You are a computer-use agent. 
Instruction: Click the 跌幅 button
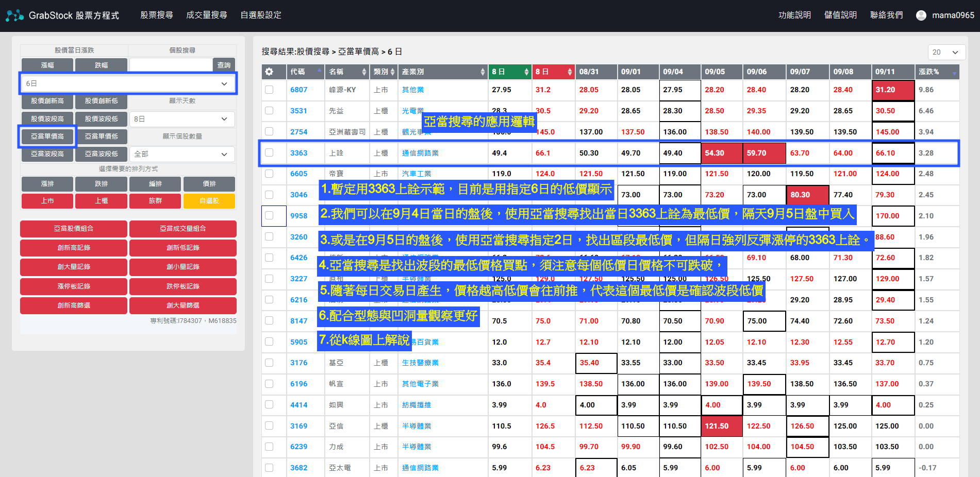[x=101, y=65]
